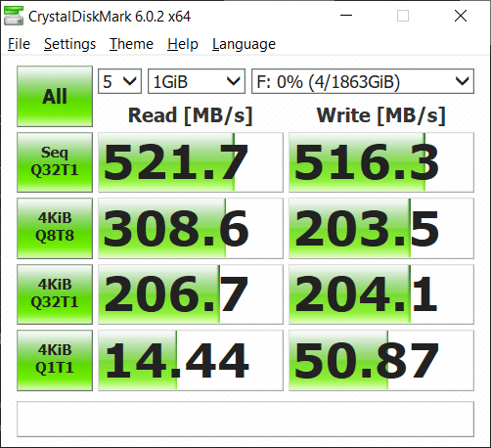Run all benchmarks with All button

[x=55, y=97]
